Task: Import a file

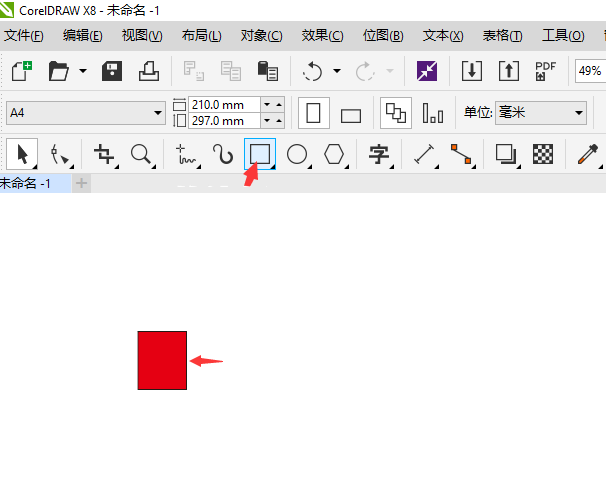Action: point(472,71)
